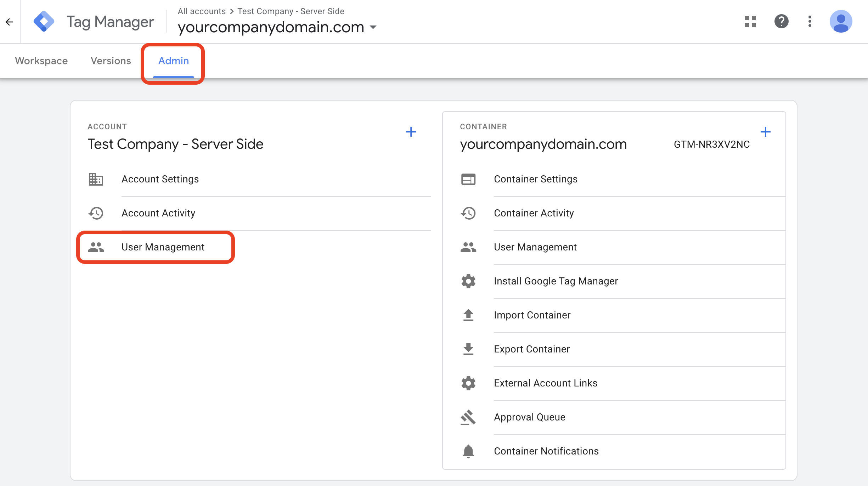Open the three-dot more options menu

pyautogui.click(x=810, y=22)
